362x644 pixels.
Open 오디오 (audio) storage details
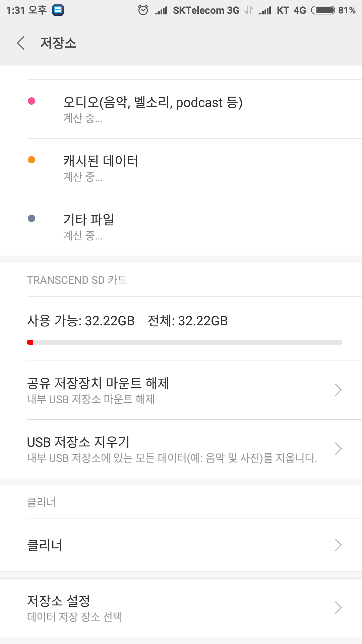coord(153,103)
